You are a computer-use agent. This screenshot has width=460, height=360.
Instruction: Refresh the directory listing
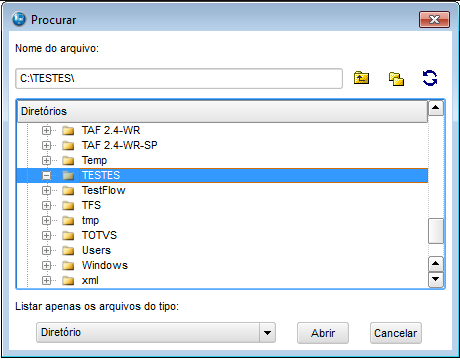coord(430,78)
